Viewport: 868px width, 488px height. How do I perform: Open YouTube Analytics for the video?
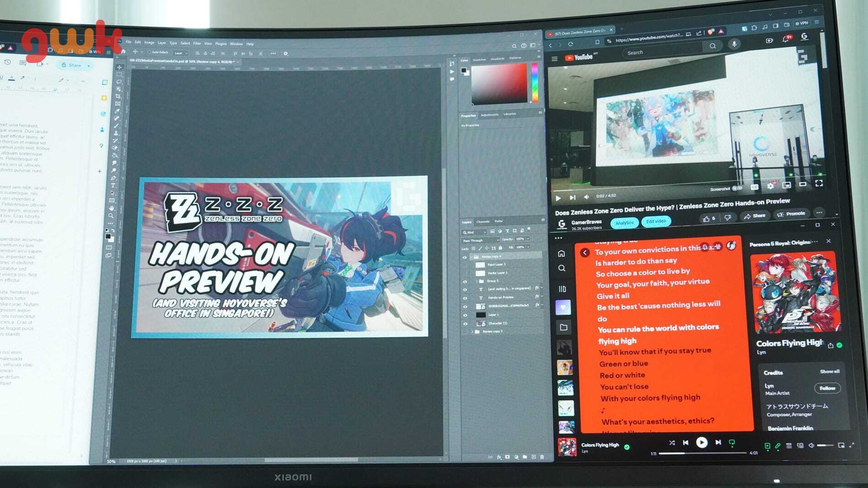[x=624, y=223]
